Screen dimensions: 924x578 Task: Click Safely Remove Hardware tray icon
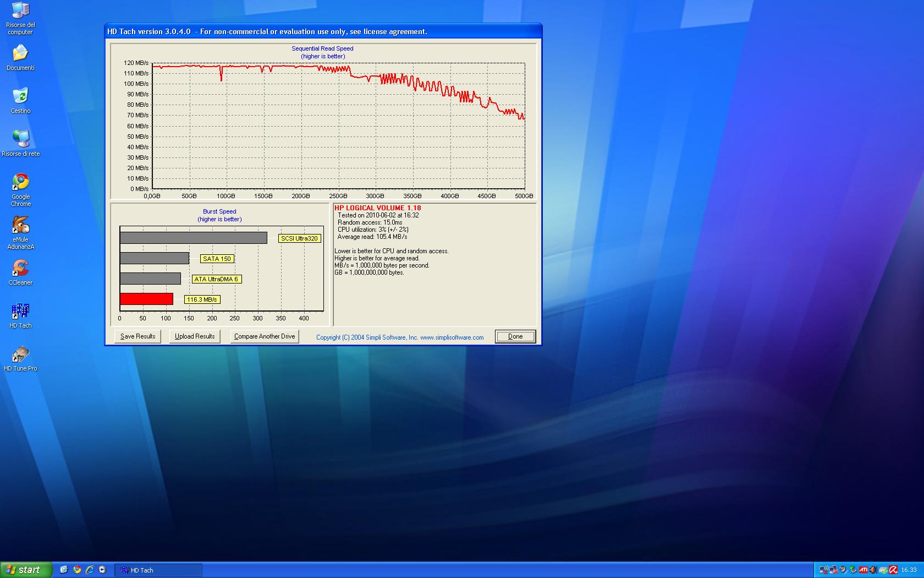point(853,570)
